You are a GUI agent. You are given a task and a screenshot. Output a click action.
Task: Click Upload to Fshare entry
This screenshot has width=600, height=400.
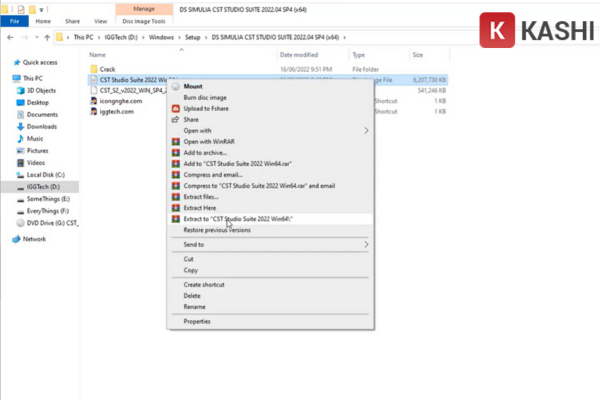(x=206, y=109)
